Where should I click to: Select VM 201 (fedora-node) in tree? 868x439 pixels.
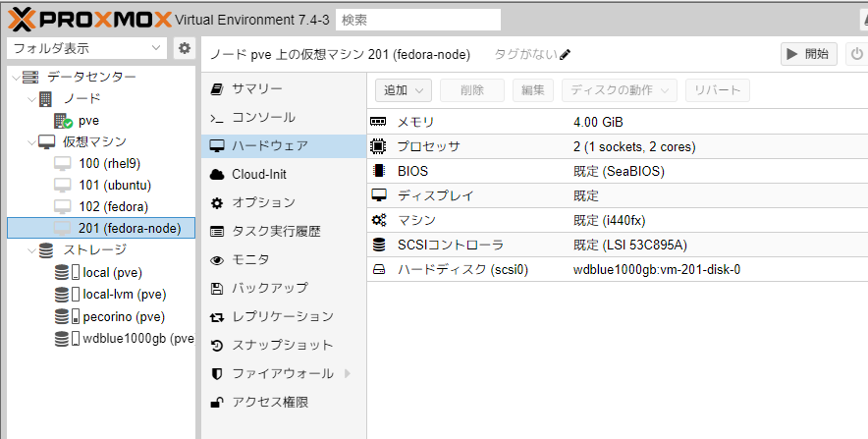101,229
